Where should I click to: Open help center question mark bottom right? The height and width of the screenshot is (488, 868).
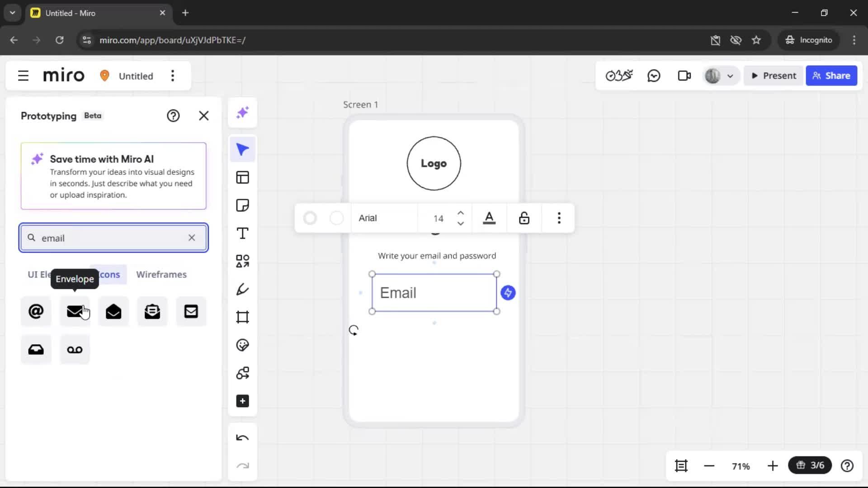pyautogui.click(x=847, y=466)
